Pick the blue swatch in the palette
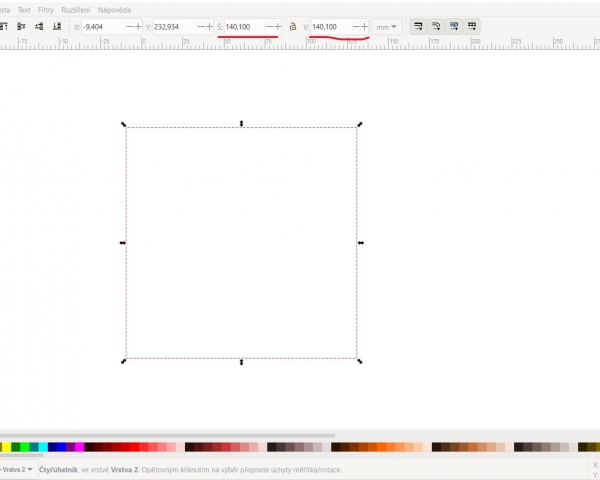The image size is (600, 480). click(x=53, y=447)
